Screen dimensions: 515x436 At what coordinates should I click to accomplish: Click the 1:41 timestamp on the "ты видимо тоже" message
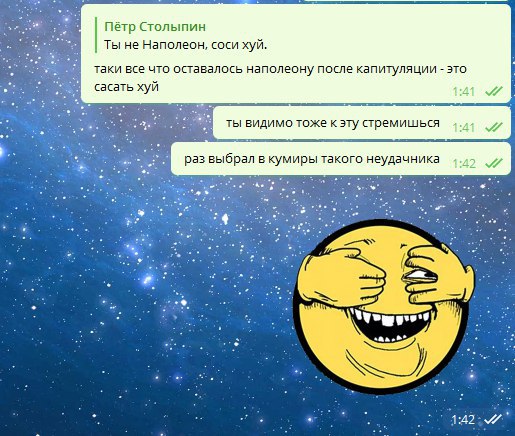pyautogui.click(x=464, y=127)
